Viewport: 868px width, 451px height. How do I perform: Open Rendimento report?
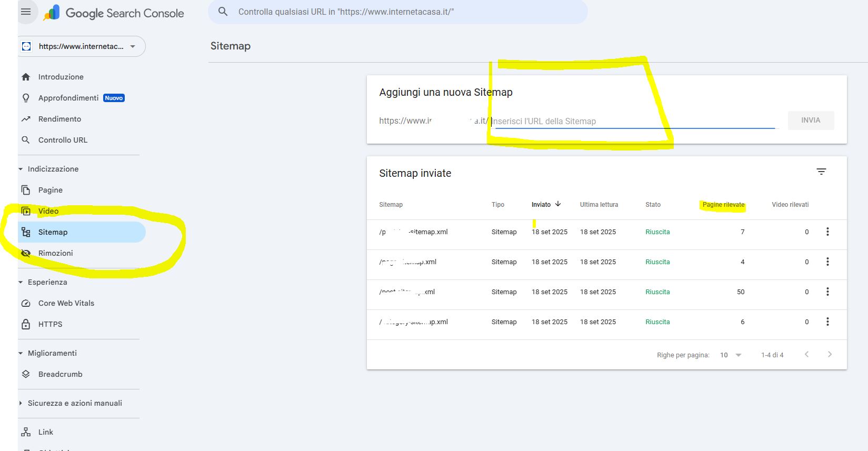point(59,119)
